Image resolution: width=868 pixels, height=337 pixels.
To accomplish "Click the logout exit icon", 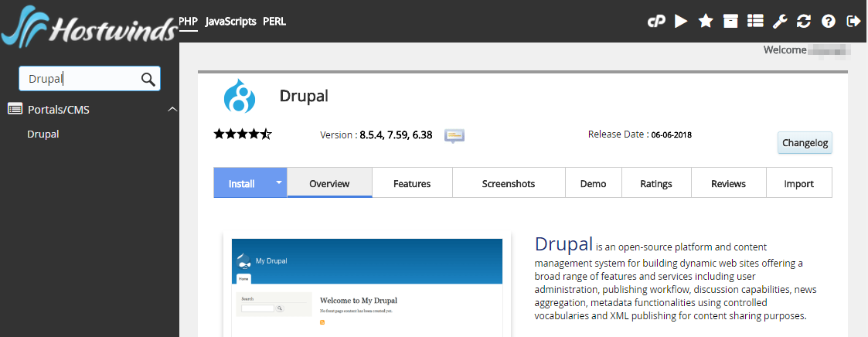I will coord(853,22).
